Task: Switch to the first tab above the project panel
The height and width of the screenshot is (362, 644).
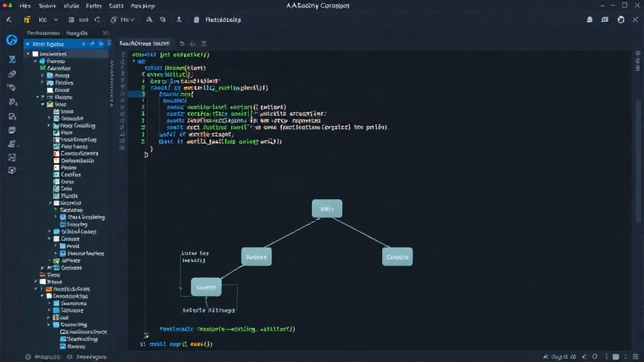Action: tap(43, 33)
